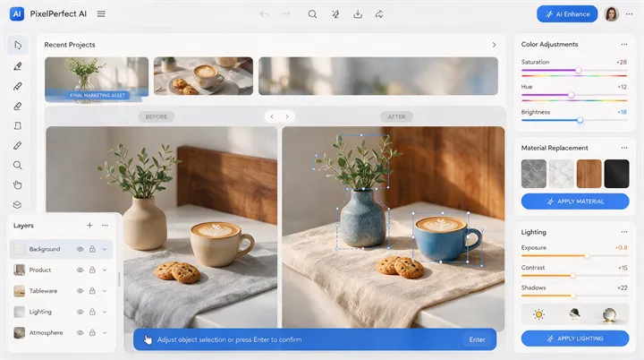Switch to the AFTER view label
This screenshot has width=644, height=360.
pos(396,116)
